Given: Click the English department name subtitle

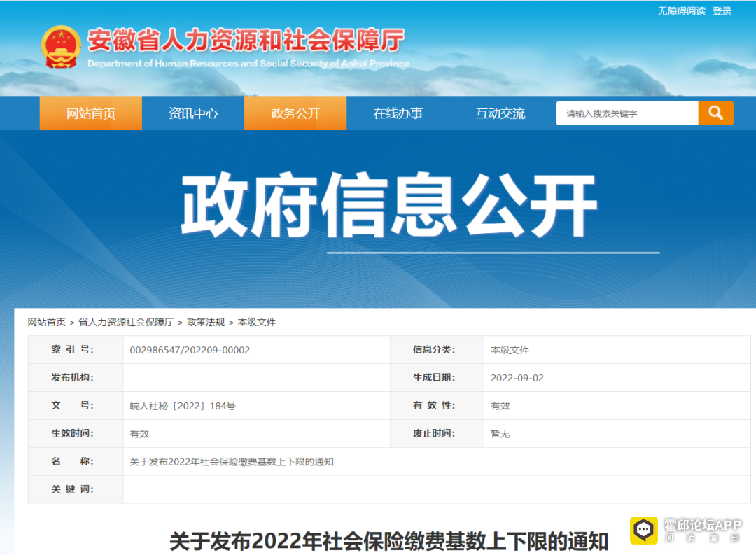Looking at the screenshot, I should pos(248,64).
